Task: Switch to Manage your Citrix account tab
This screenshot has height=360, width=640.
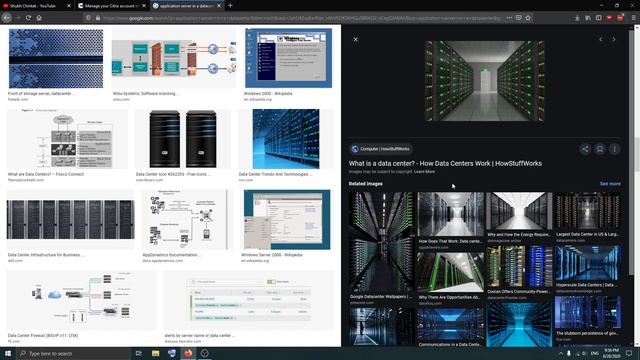Action: coord(109,6)
